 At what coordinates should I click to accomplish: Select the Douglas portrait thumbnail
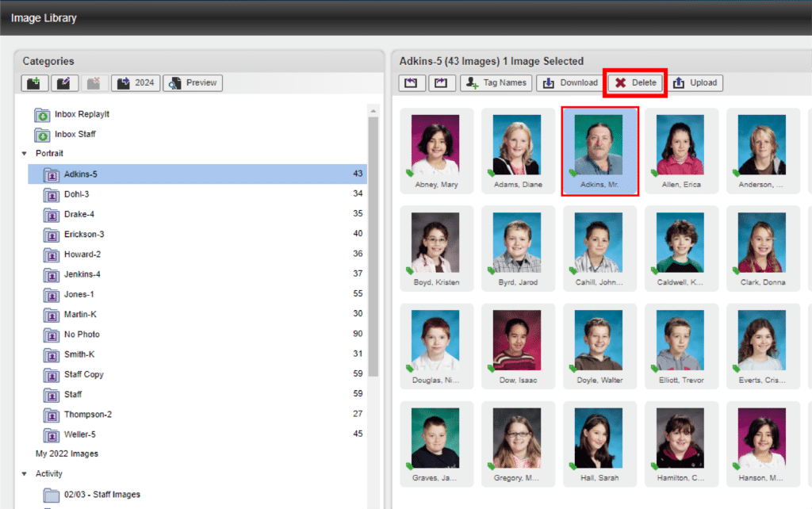[x=436, y=346]
